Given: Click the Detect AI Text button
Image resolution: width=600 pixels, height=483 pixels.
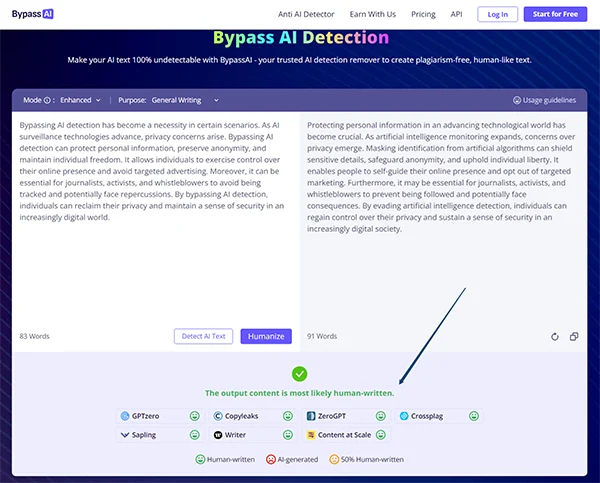Looking at the screenshot, I should (x=203, y=336).
